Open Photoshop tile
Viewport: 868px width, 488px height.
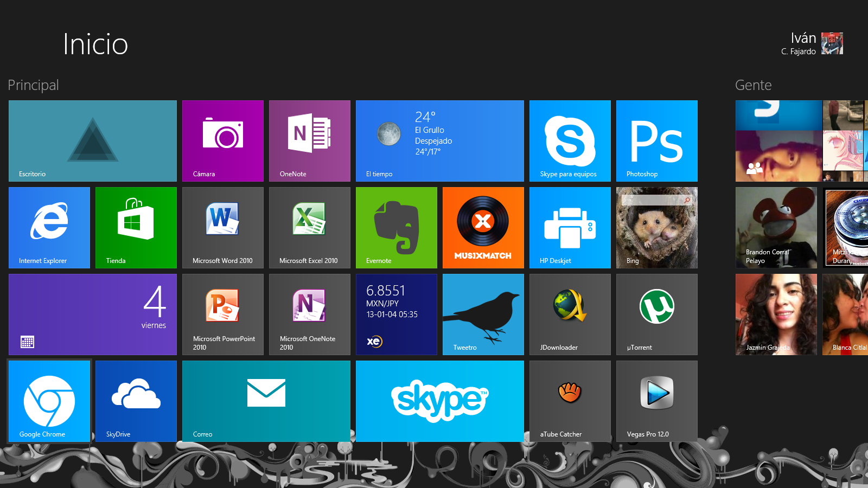(657, 141)
